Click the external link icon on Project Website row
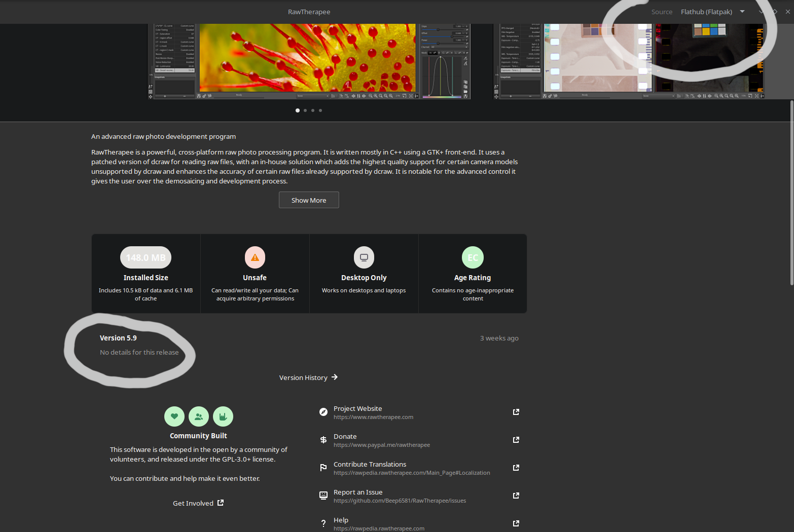Viewport: 794px width, 532px height. tap(516, 412)
